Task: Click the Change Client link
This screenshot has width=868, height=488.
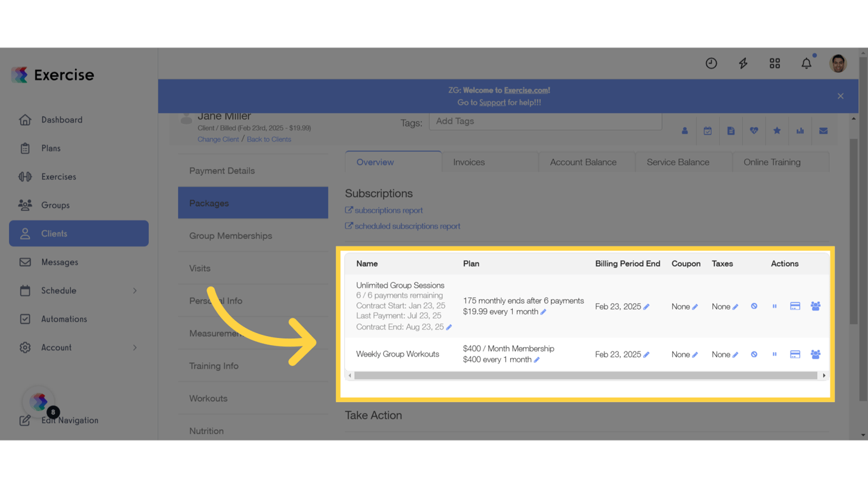Action: pyautogui.click(x=218, y=139)
